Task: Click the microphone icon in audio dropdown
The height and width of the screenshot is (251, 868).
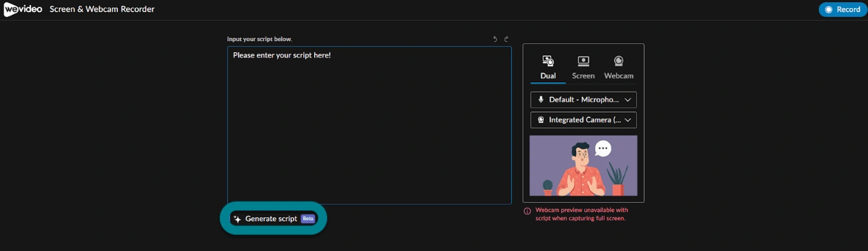Action: pyautogui.click(x=540, y=100)
